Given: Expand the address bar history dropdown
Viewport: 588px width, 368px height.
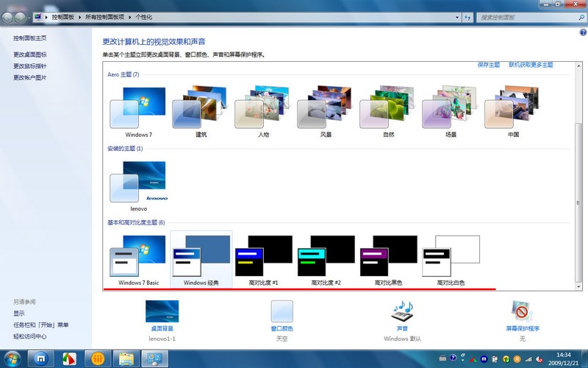Looking at the screenshot, I should pyautogui.click(x=457, y=17).
